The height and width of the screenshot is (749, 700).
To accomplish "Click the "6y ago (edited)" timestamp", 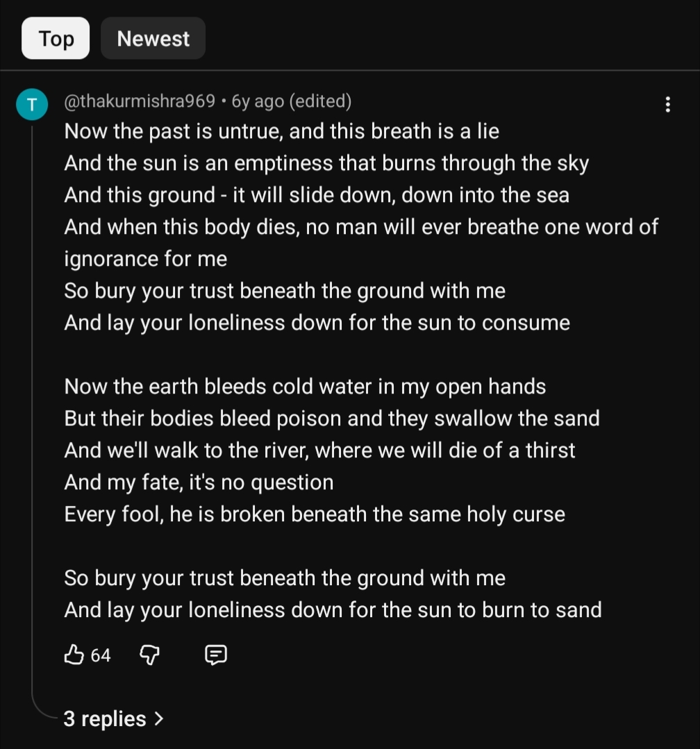I will pos(291,101).
